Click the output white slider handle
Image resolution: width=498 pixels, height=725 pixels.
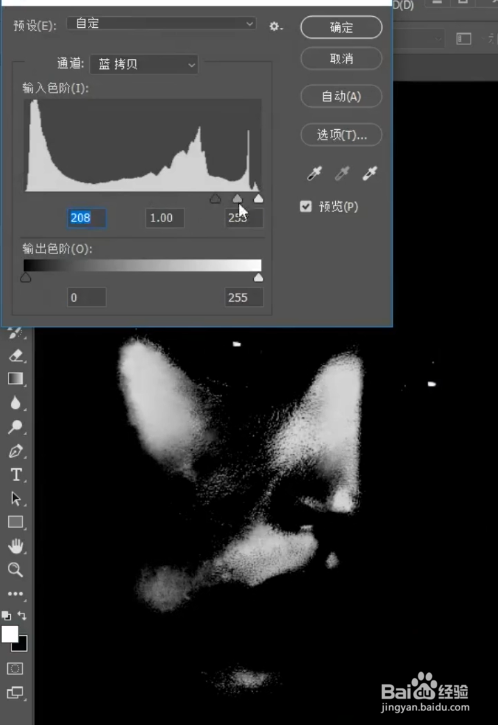click(x=258, y=277)
